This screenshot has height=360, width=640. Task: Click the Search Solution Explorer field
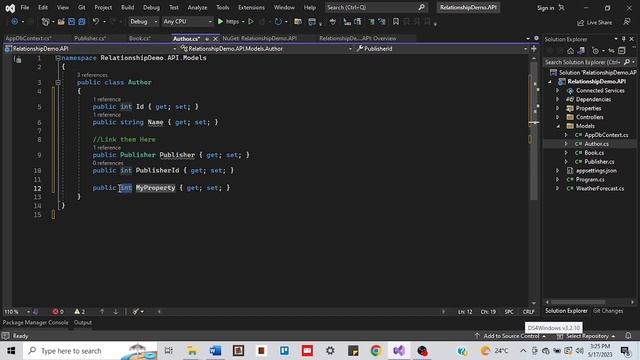589,62
